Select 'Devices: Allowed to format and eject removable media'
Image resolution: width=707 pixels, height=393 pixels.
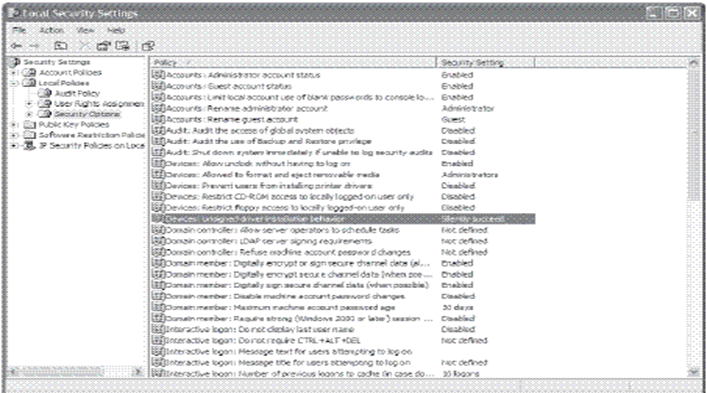point(272,174)
